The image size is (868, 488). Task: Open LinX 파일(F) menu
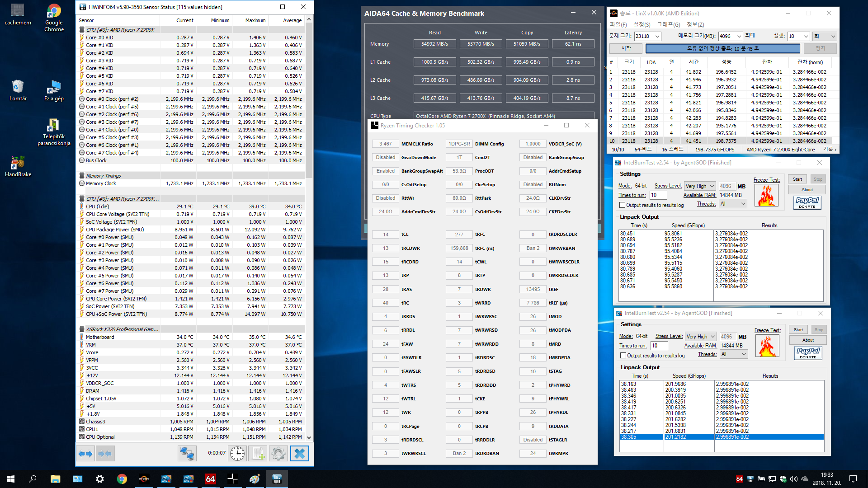618,24
